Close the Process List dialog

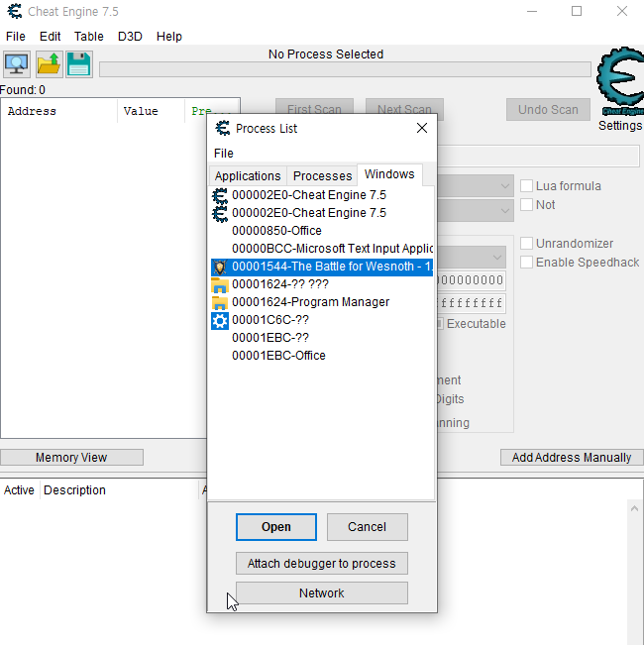(x=421, y=128)
